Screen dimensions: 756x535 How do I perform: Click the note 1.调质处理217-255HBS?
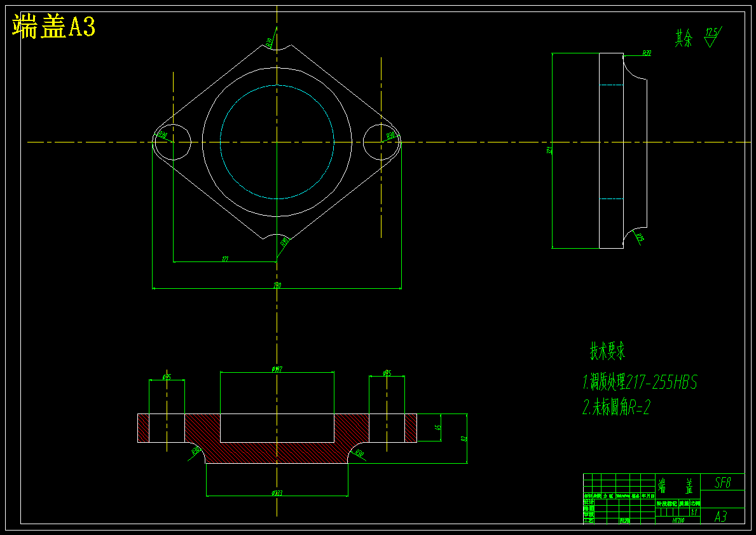tap(640, 382)
